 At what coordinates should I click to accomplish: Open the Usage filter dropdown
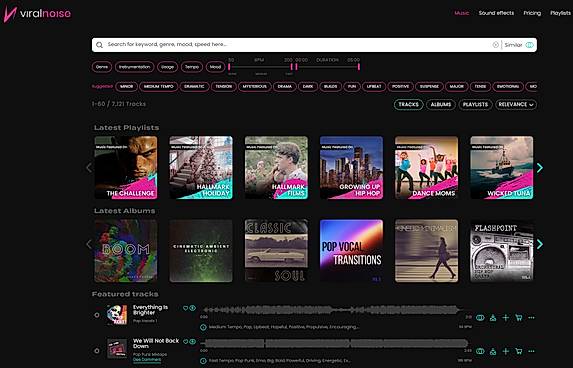click(167, 67)
